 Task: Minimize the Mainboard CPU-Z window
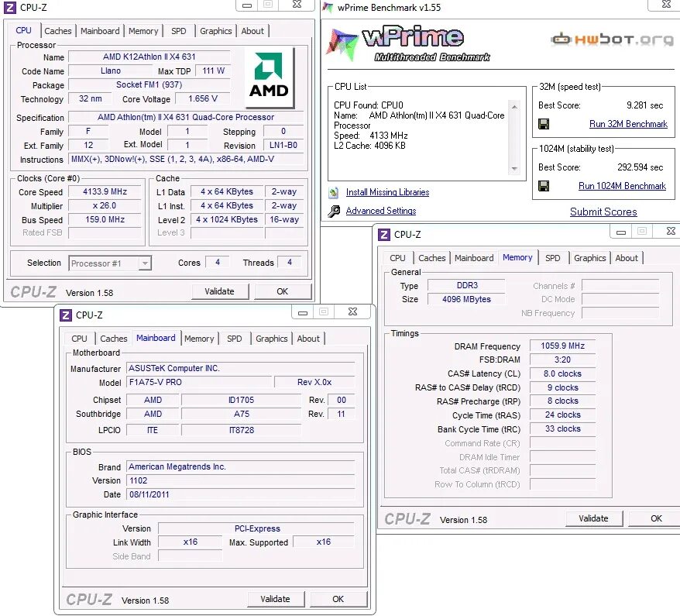tap(303, 312)
